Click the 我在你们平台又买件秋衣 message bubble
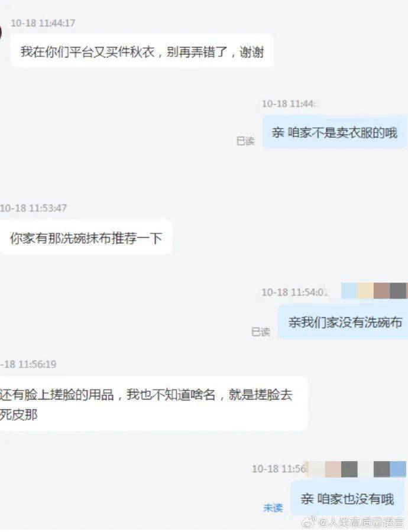 pyautogui.click(x=142, y=51)
